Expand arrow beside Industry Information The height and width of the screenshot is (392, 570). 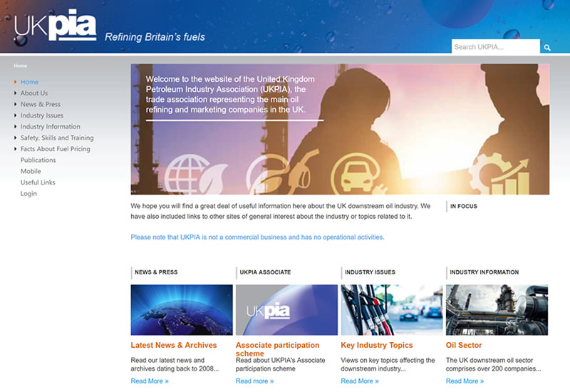15,127
